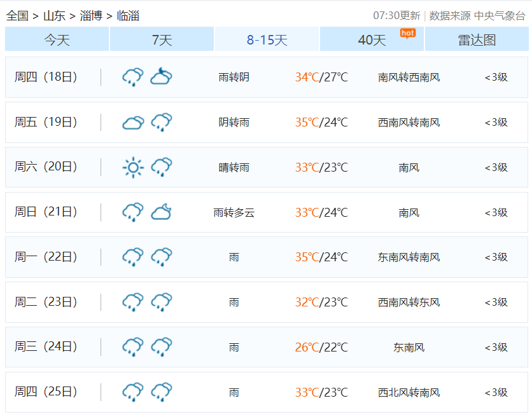
Task: Go to 淄博 breadcrumb link
Action: 91,16
